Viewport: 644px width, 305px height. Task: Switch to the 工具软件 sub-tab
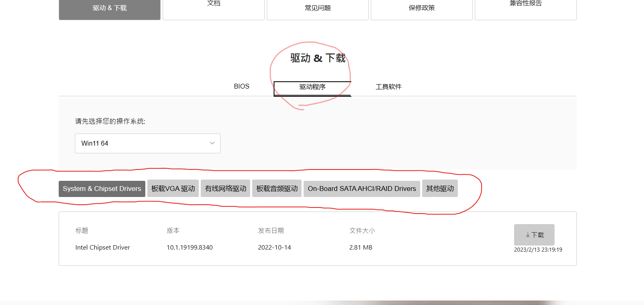pyautogui.click(x=389, y=87)
